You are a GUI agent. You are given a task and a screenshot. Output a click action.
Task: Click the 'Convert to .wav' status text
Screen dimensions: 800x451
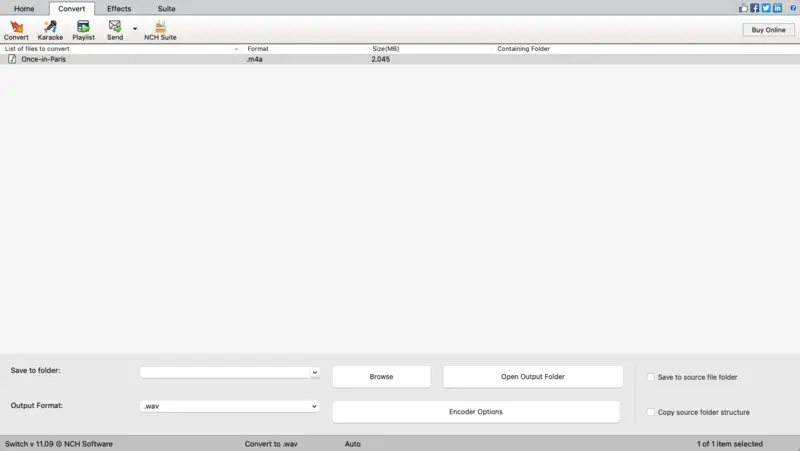pyautogui.click(x=271, y=444)
